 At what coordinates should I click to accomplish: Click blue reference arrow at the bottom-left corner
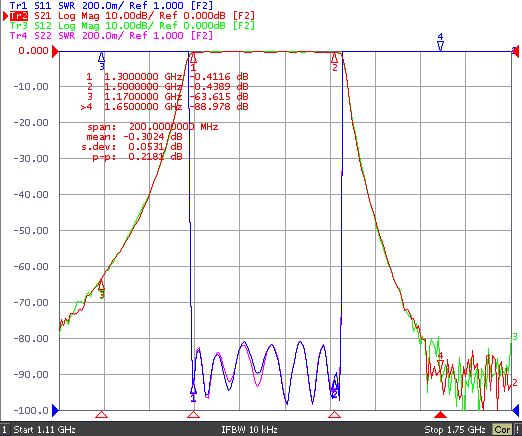click(x=55, y=410)
